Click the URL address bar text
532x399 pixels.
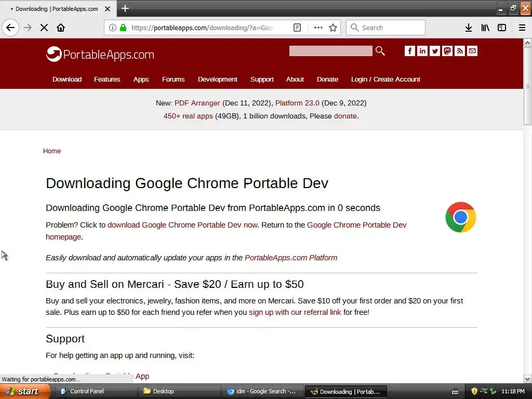(x=202, y=28)
